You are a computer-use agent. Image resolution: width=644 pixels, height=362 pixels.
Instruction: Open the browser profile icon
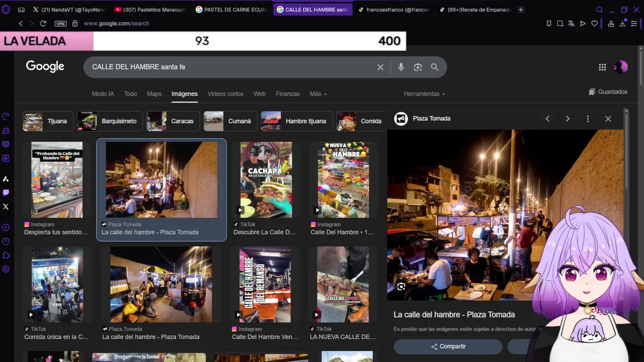coord(611,24)
